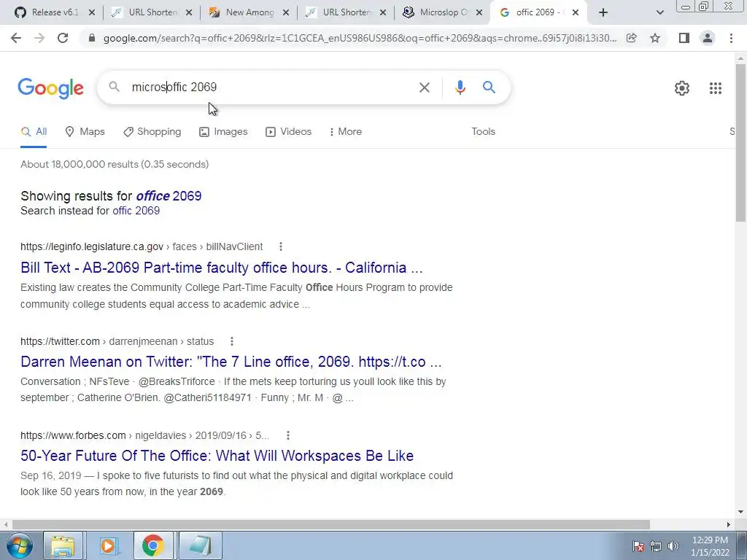Expand the tab search dropdown arrow
Screen dimensions: 747x560
coord(659,12)
